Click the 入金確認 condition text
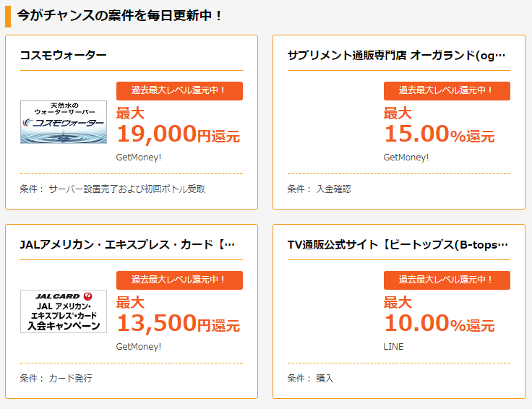 (333, 189)
